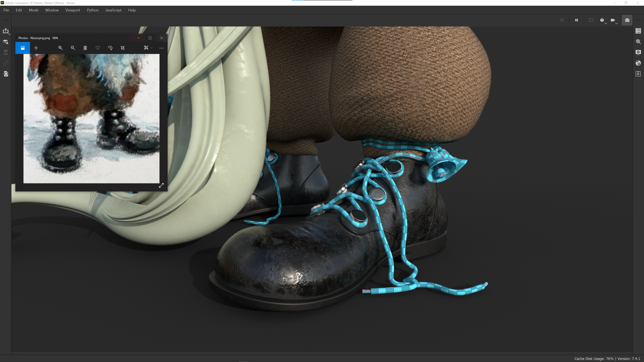
Task: Open the Viewport menu
Action: point(72,10)
